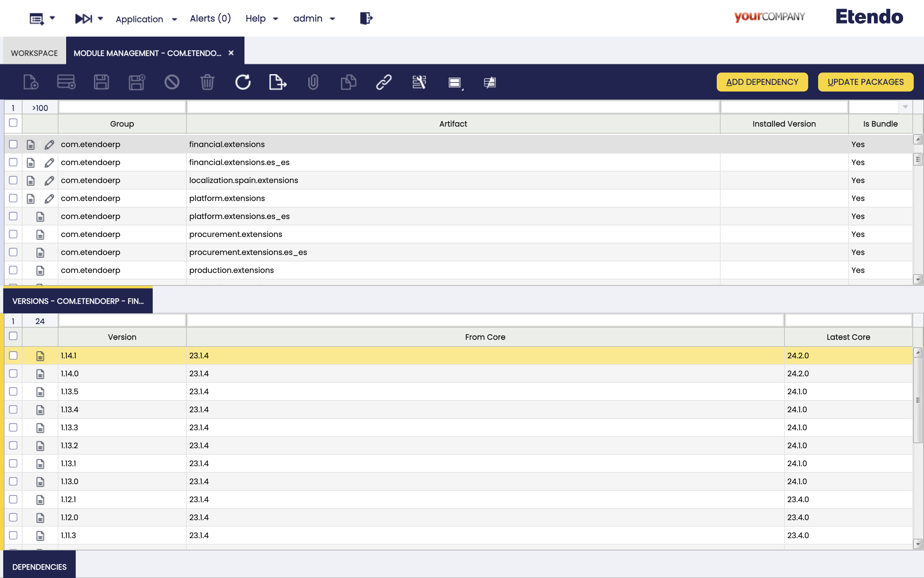Click the Version filter input field

click(x=122, y=320)
